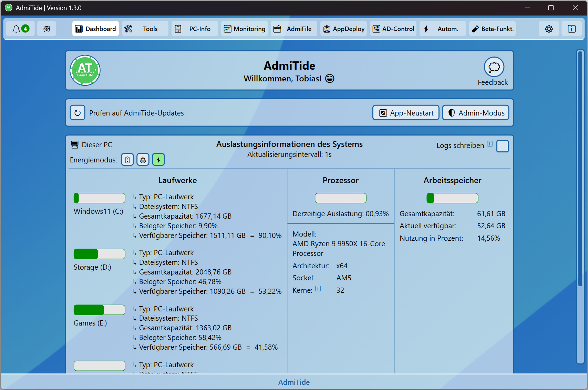The height and width of the screenshot is (390, 588).
Task: Open the notifications bell with badge 4
Action: point(21,29)
